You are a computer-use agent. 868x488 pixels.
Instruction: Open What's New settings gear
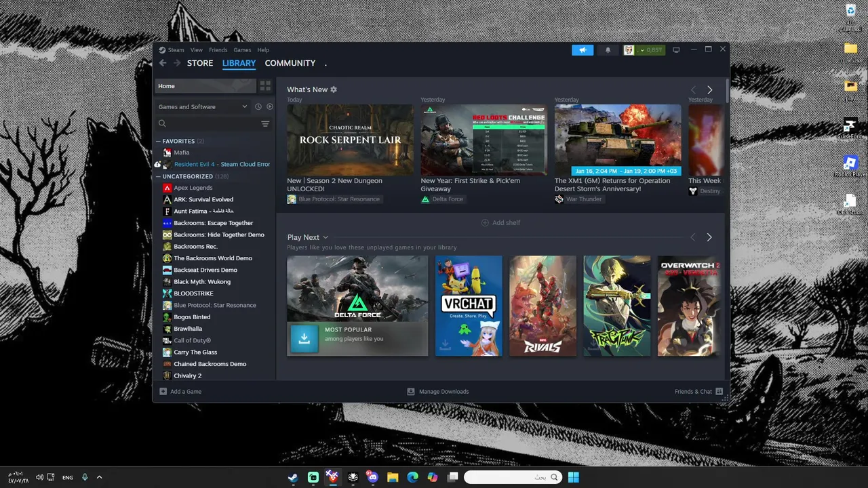[334, 89]
